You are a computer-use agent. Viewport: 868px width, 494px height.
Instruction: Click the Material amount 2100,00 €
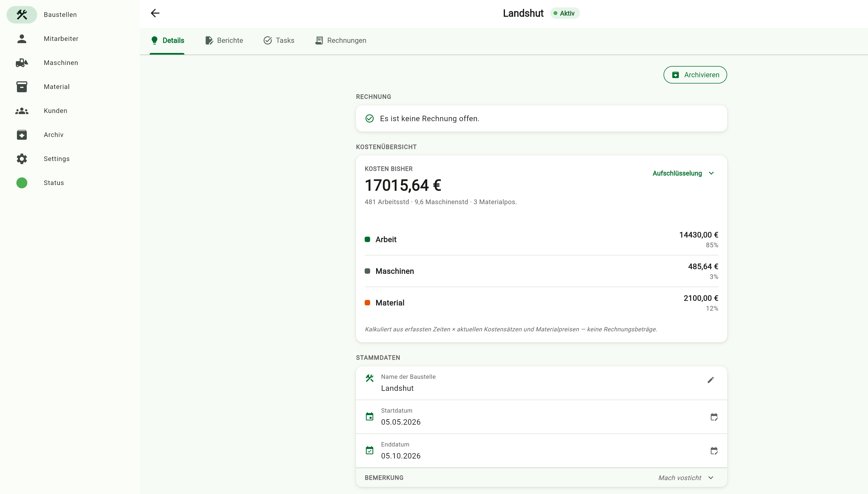[701, 298]
